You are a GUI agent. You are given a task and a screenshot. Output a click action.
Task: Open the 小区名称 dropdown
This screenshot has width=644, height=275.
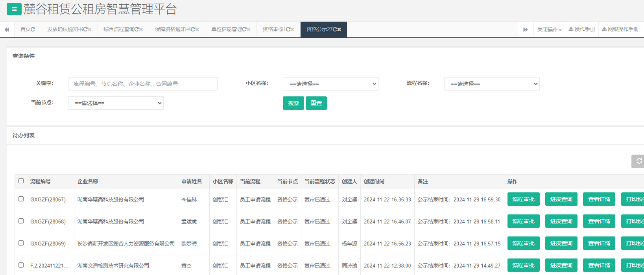tap(330, 84)
